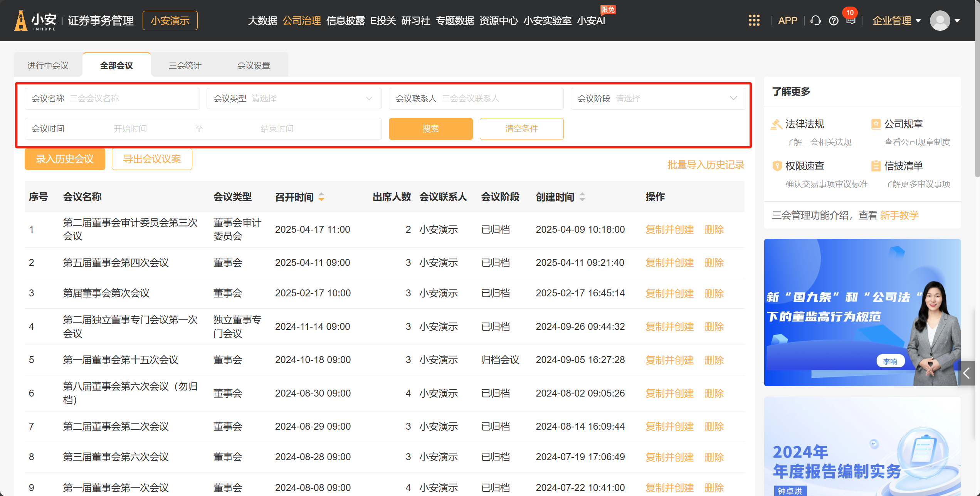The image size is (980, 496).
Task: Click 删除 for 第五届董事会第四次会议
Action: pyautogui.click(x=714, y=263)
